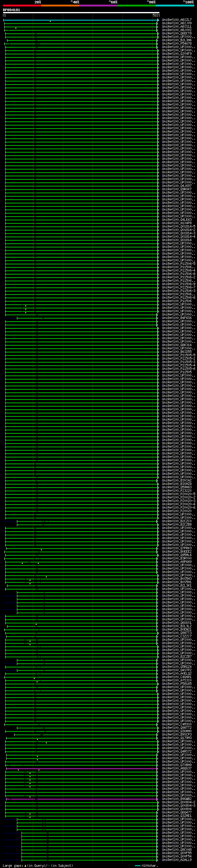Select the UniRef100_A8QC37 label
The height and width of the screenshot is (868, 197).
point(176,769)
